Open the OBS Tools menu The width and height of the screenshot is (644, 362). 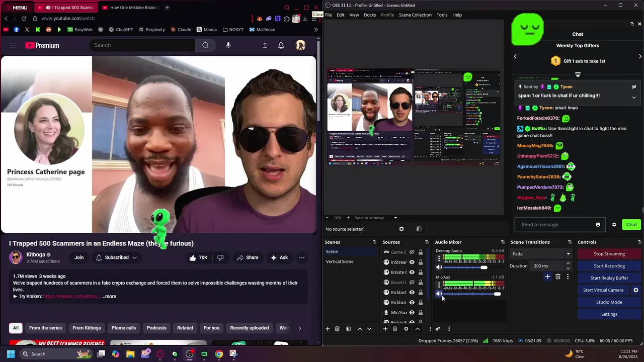click(442, 15)
